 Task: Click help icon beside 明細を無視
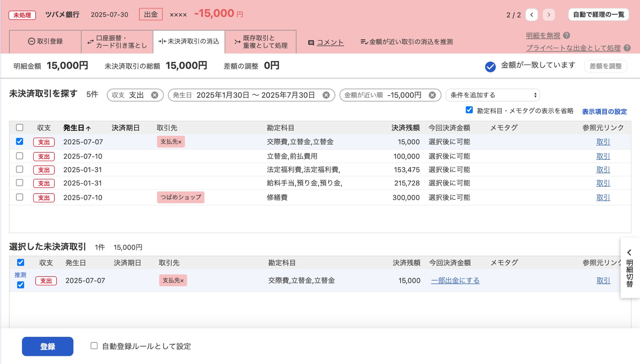567,35
